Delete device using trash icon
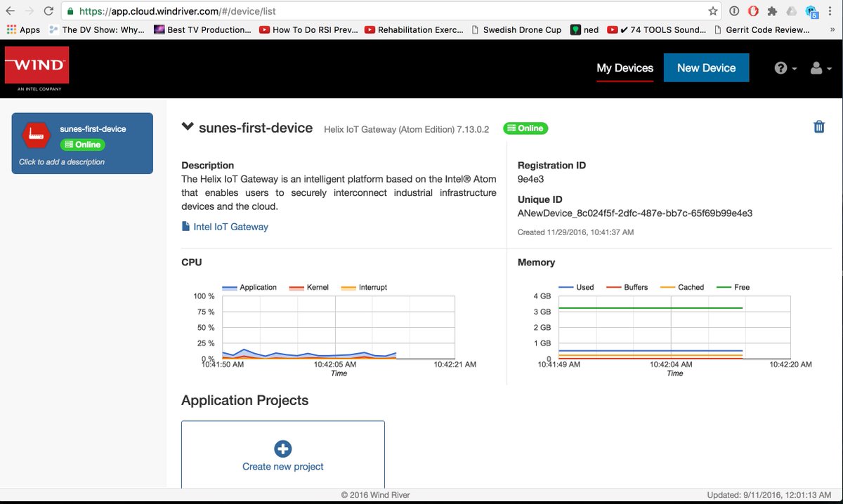The image size is (843, 504). pos(818,127)
